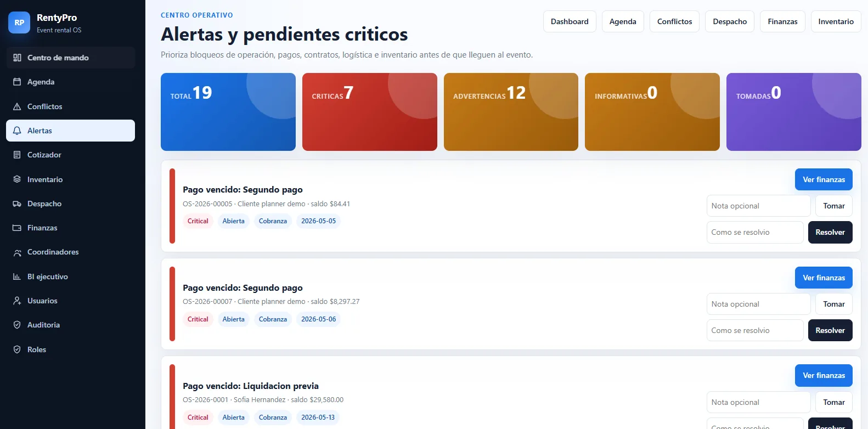The image size is (868, 429).
Task: Click the Auditoria shield icon
Action: pyautogui.click(x=17, y=325)
